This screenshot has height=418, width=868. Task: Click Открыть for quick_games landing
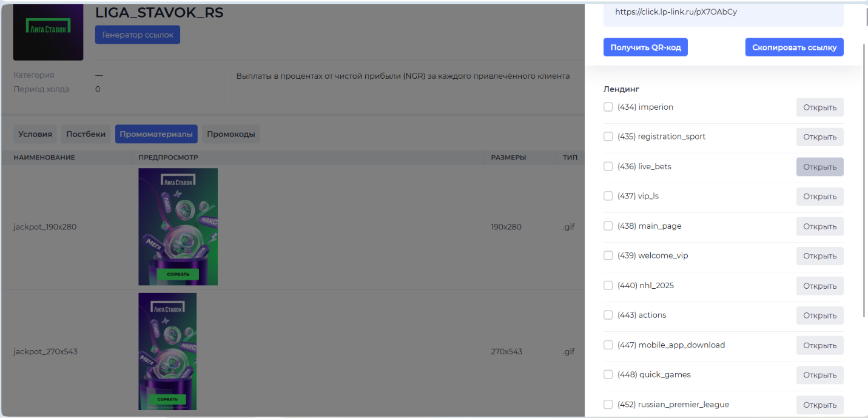point(819,375)
